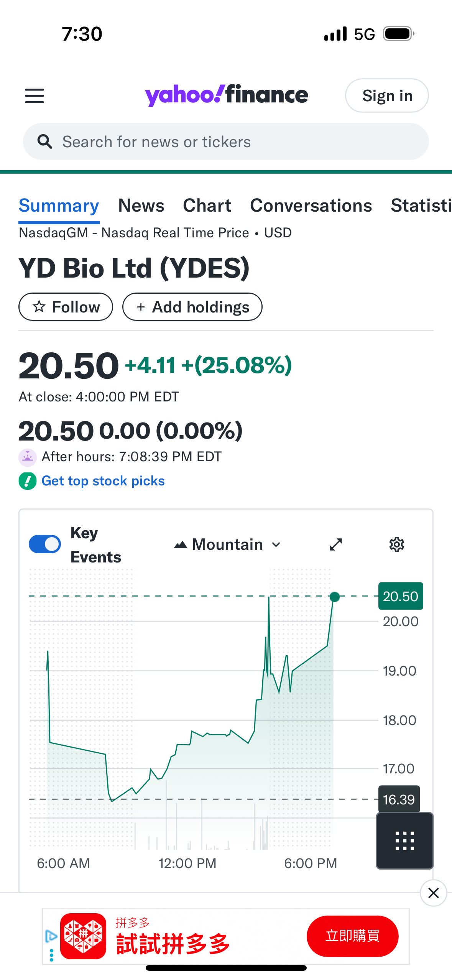Open the hamburger navigation menu

pyautogui.click(x=35, y=96)
